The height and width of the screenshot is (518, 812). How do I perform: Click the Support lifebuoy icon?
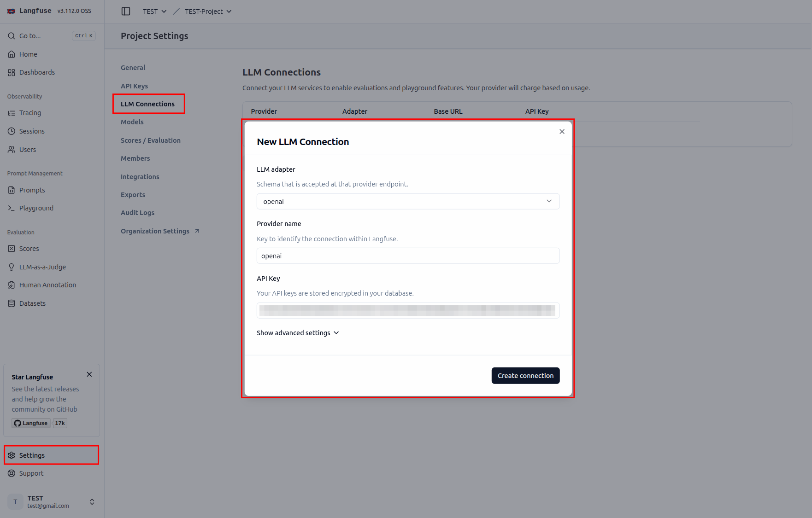12,473
